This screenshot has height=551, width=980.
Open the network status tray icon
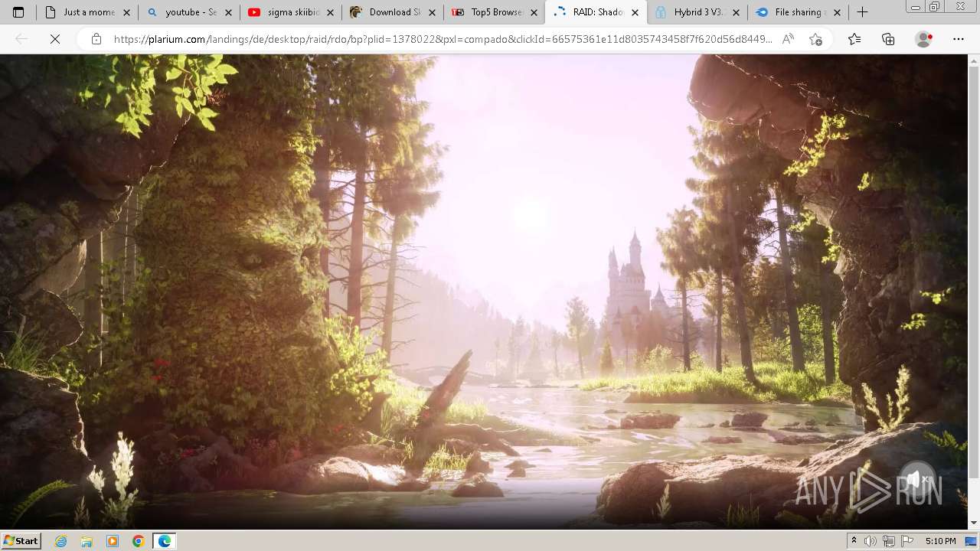point(889,541)
